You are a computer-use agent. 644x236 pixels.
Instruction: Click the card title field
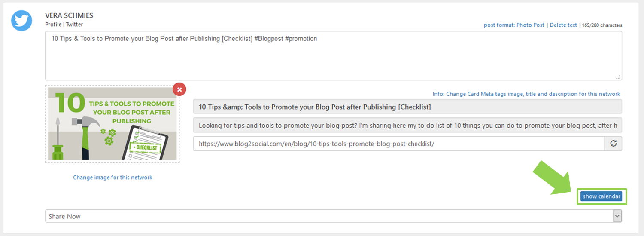point(407,107)
